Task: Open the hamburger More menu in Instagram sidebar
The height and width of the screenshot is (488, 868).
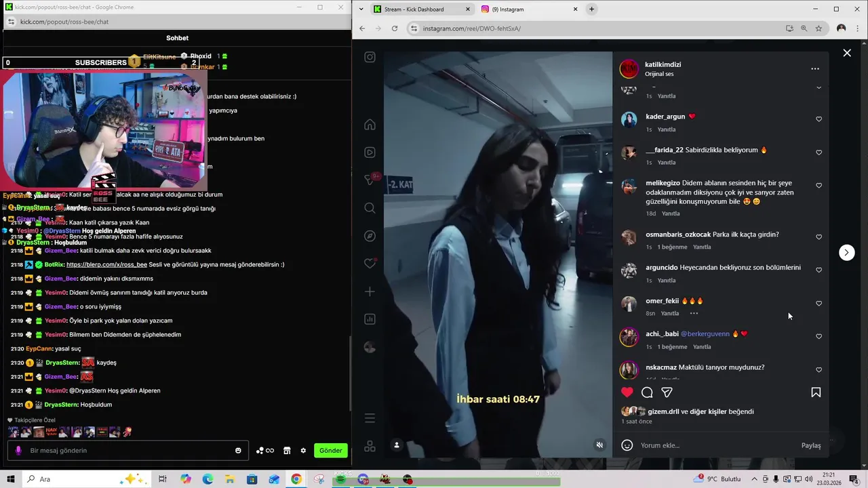Action: click(x=370, y=418)
